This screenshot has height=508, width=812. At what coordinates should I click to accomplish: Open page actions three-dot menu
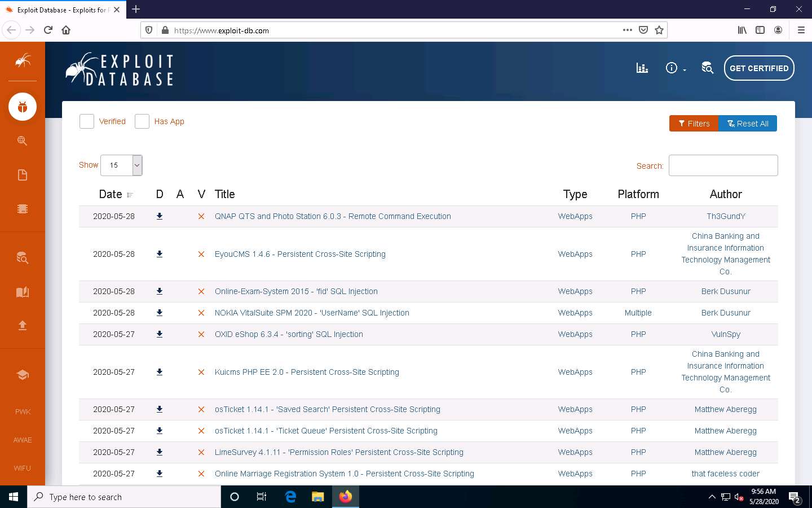click(628, 30)
